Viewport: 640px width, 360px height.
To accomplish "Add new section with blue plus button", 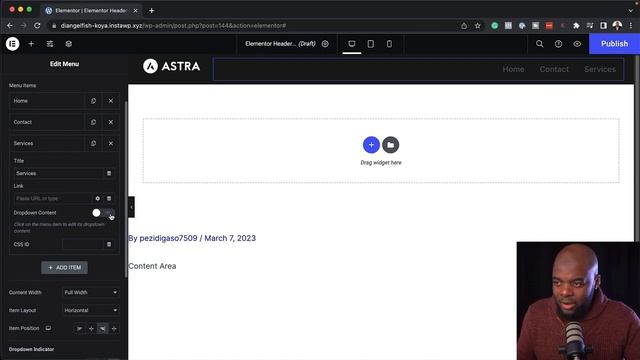I will [371, 145].
